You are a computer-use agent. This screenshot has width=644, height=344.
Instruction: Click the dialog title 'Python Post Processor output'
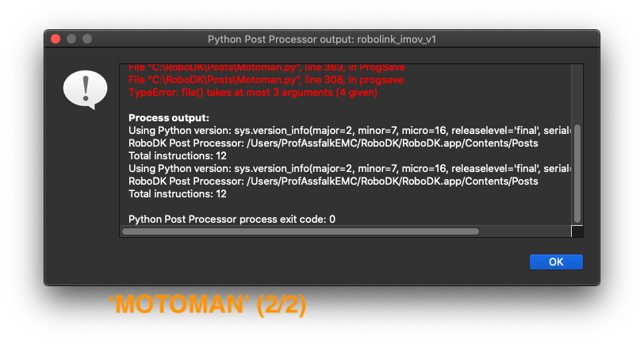321,38
